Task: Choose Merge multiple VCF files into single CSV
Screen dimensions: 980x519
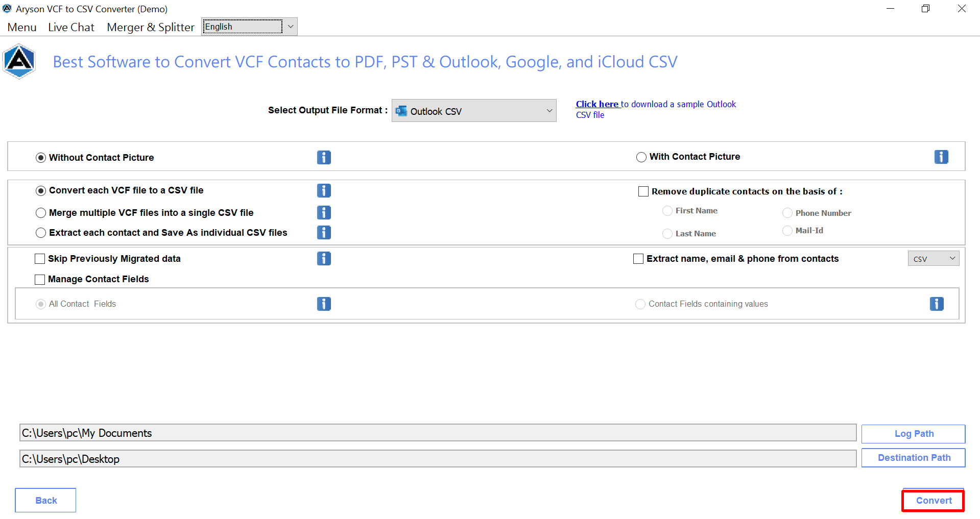Action: [x=41, y=213]
